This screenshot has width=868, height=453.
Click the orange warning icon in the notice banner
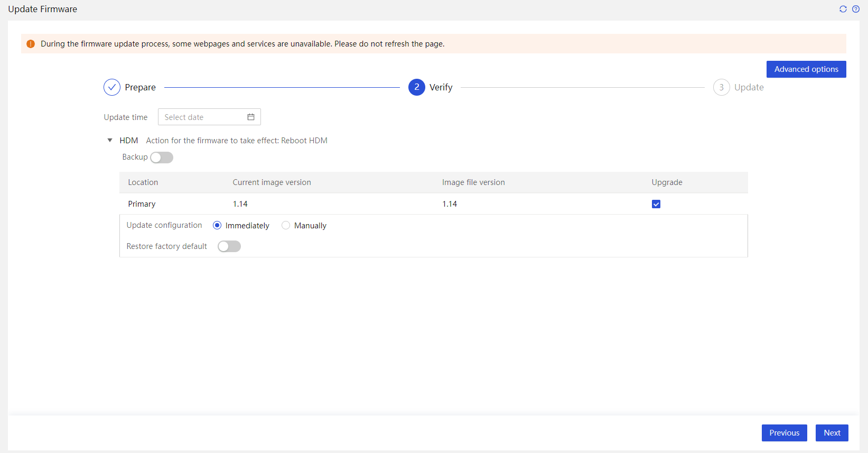[31, 44]
